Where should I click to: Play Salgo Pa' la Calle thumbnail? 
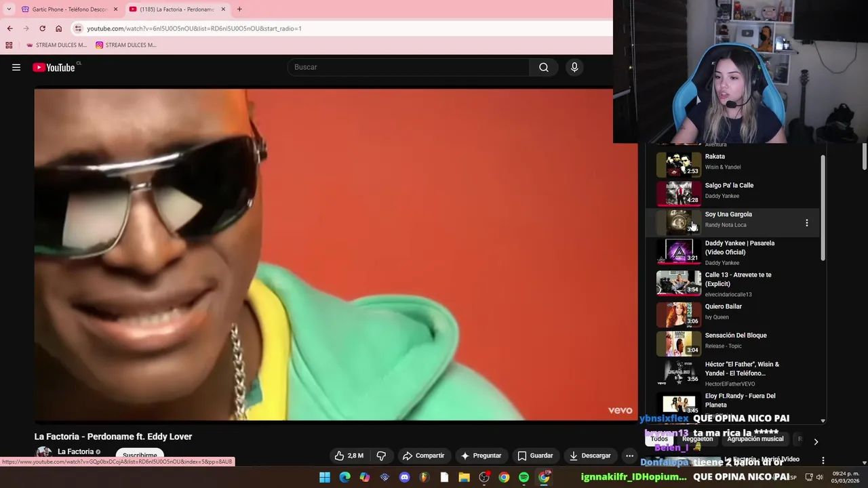click(x=678, y=193)
